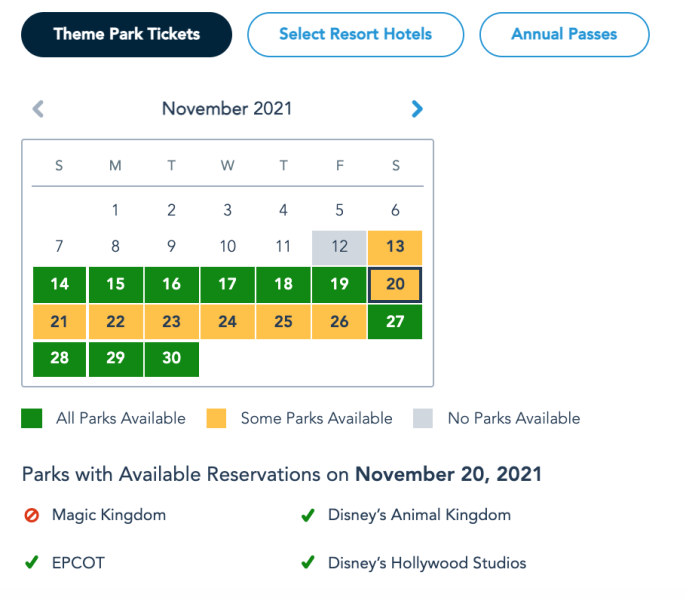Click Disney's Hollywood Studios checkmark icon
The width and height of the screenshot is (686, 600).
(x=308, y=563)
